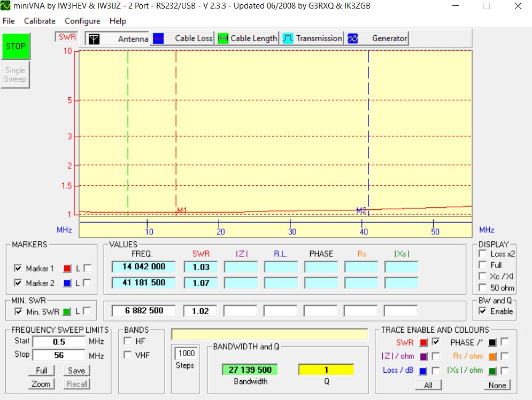The height and width of the screenshot is (400, 532).
Task: Check the HF bands checkbox
Action: [128, 341]
